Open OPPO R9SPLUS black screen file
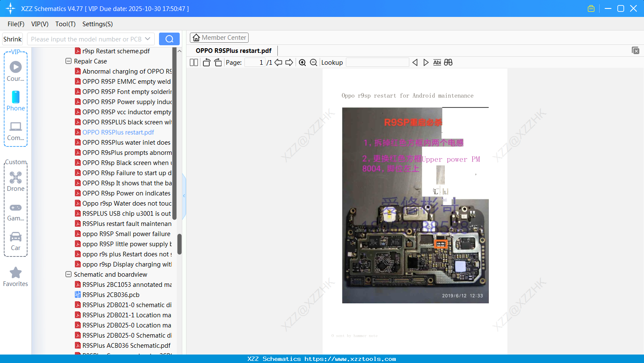Image resolution: width=644 pixels, height=363 pixels. (123, 122)
